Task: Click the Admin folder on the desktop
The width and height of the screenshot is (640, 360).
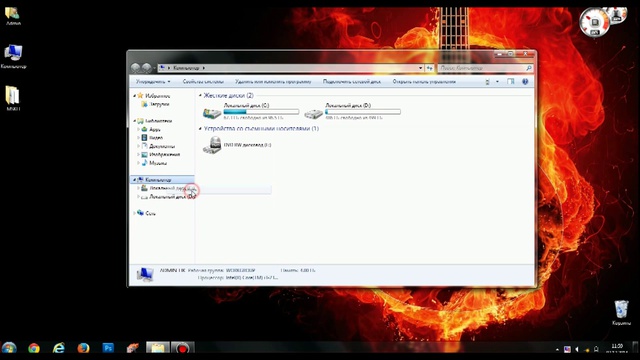Action: click(x=12, y=13)
